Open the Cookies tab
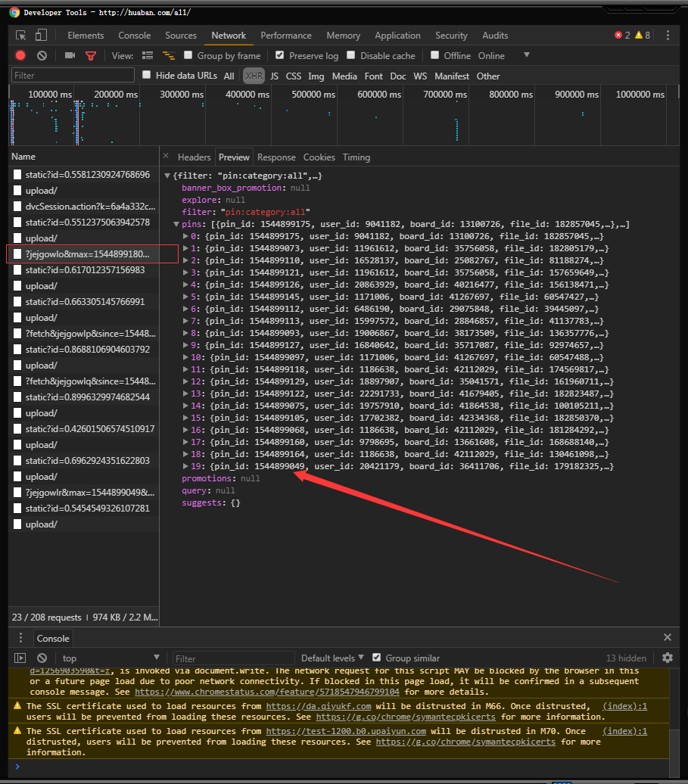 tap(319, 157)
